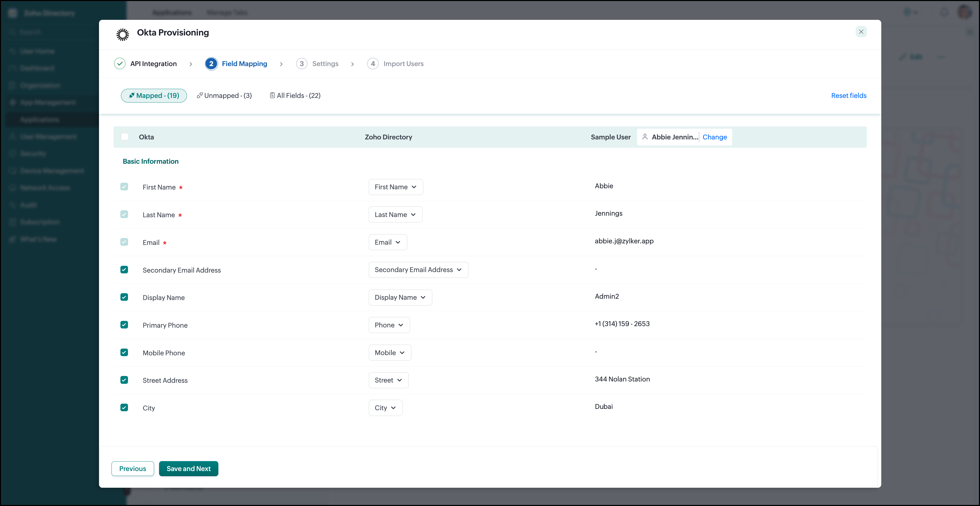The height and width of the screenshot is (506, 980).
Task: Click the step 4 Import Users circle
Action: point(373,63)
